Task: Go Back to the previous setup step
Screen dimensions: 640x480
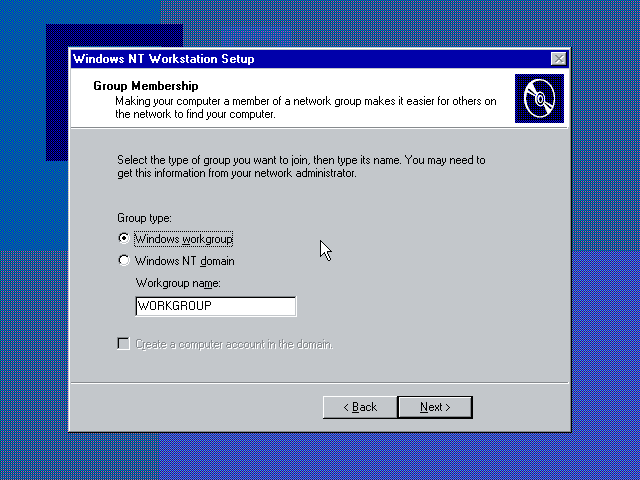Action: 360,407
